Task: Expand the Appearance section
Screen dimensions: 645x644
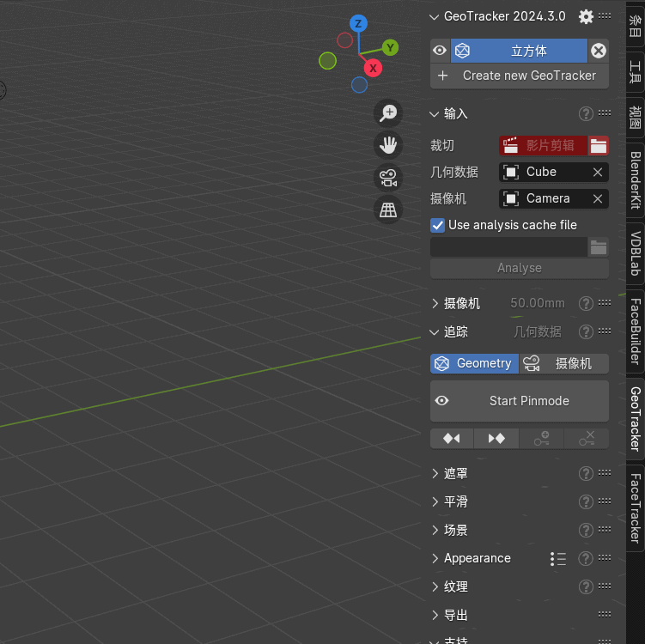Action: pos(435,558)
